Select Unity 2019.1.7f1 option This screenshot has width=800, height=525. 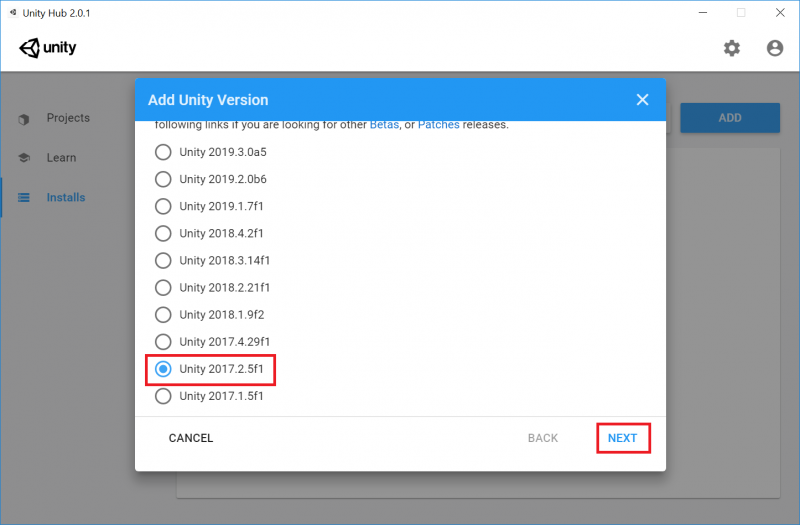tap(163, 206)
